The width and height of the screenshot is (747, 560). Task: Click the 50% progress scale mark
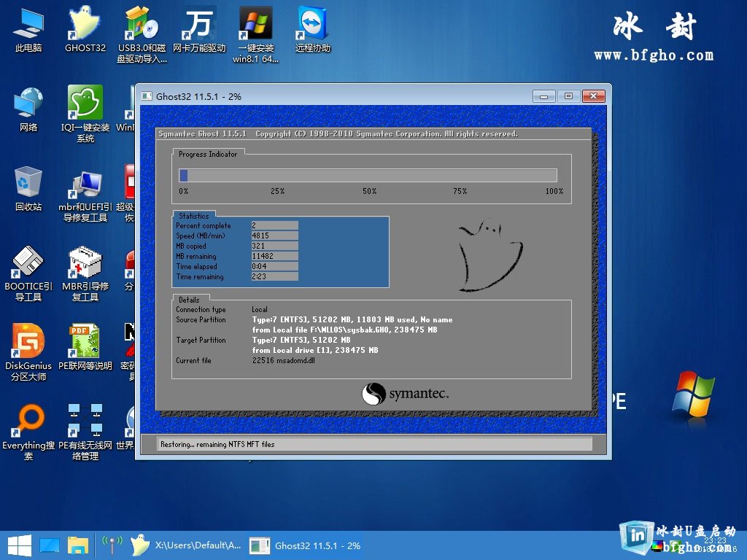tap(369, 191)
